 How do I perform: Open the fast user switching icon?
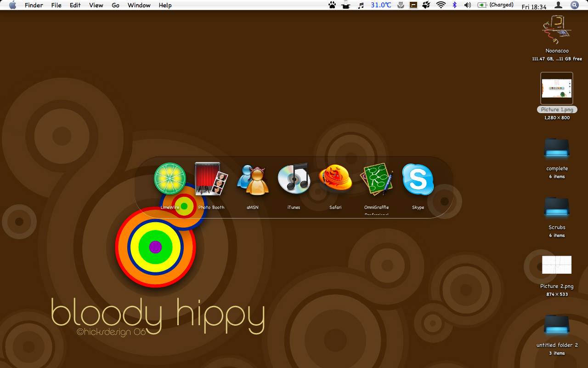[558, 5]
